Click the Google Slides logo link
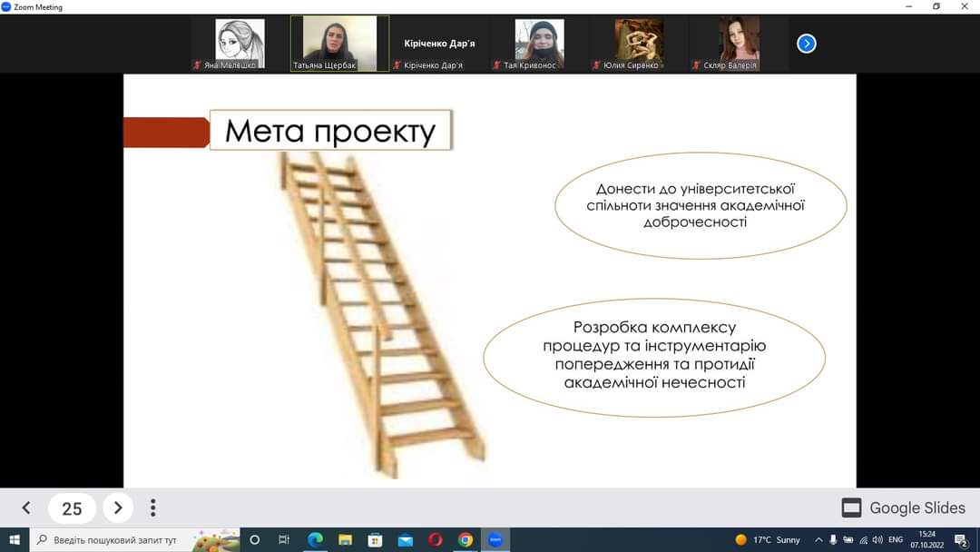The width and height of the screenshot is (980, 552). click(x=903, y=508)
